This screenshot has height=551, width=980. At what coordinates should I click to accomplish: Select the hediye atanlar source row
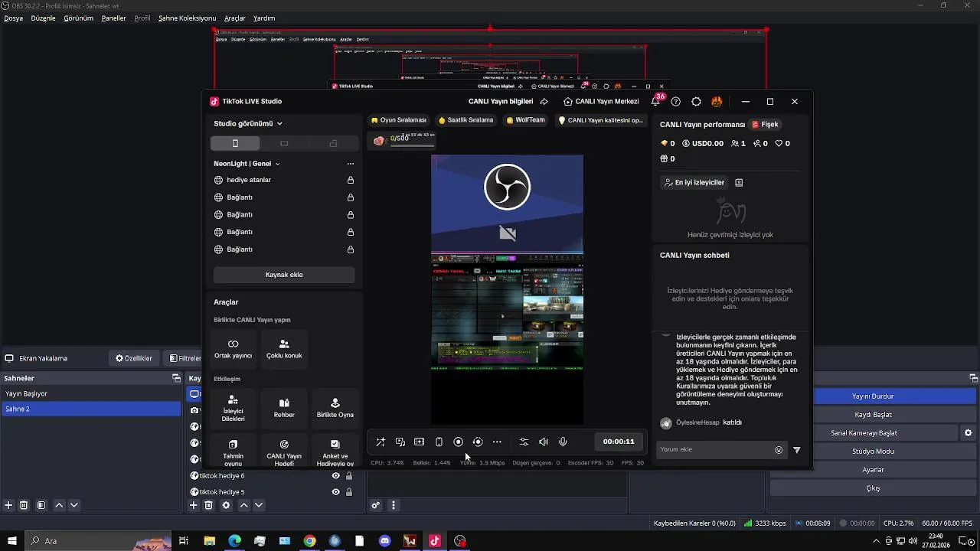[x=284, y=180]
